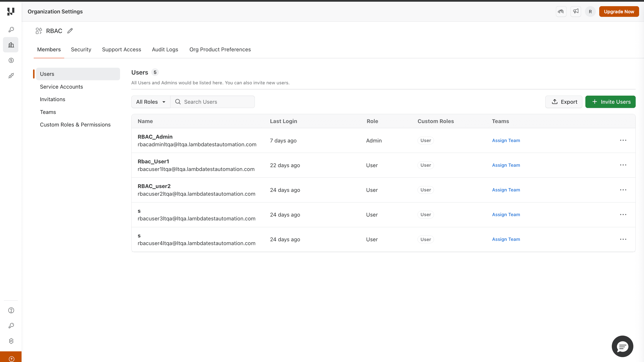The image size is (644, 362).
Task: Click the integrations plug icon
Action: pyautogui.click(x=11, y=75)
